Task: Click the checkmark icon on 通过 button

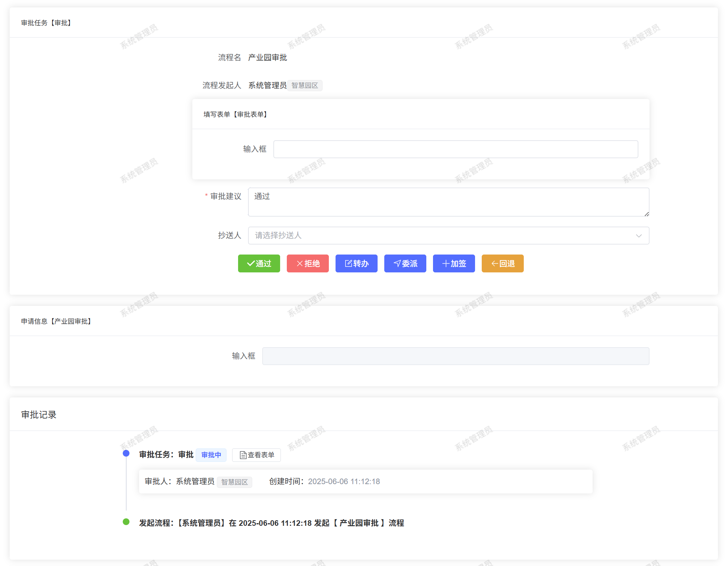Action: 251,263
